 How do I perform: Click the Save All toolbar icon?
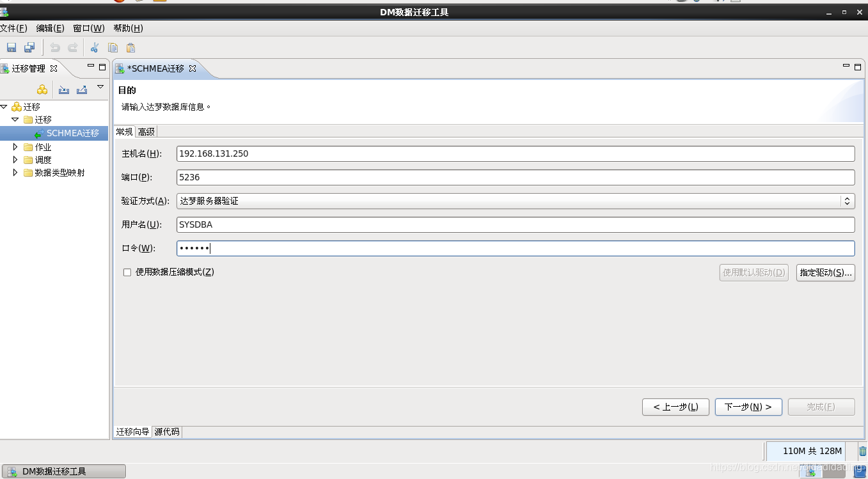29,47
